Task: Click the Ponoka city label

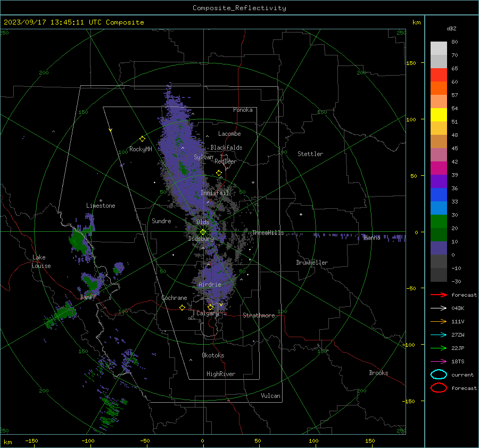Action: click(243, 110)
